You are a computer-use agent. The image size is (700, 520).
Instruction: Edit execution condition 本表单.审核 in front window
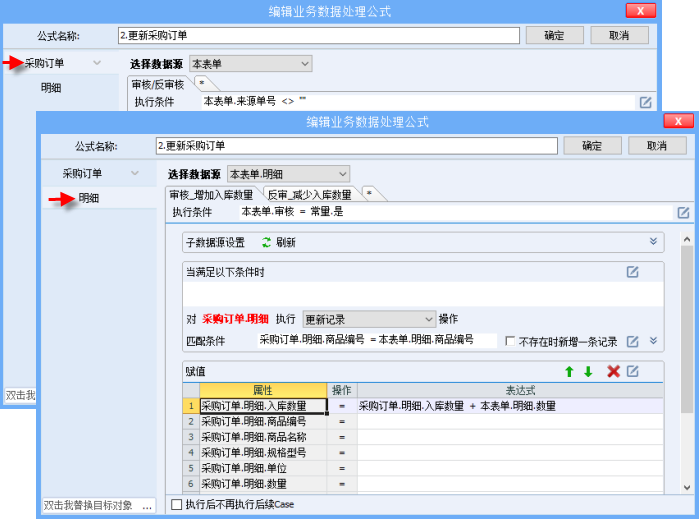click(x=683, y=212)
